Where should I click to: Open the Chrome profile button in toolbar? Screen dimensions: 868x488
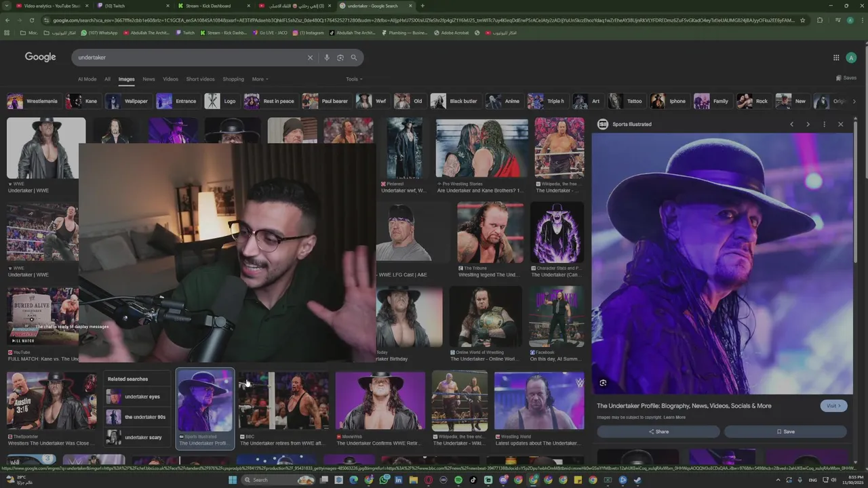pos(850,20)
